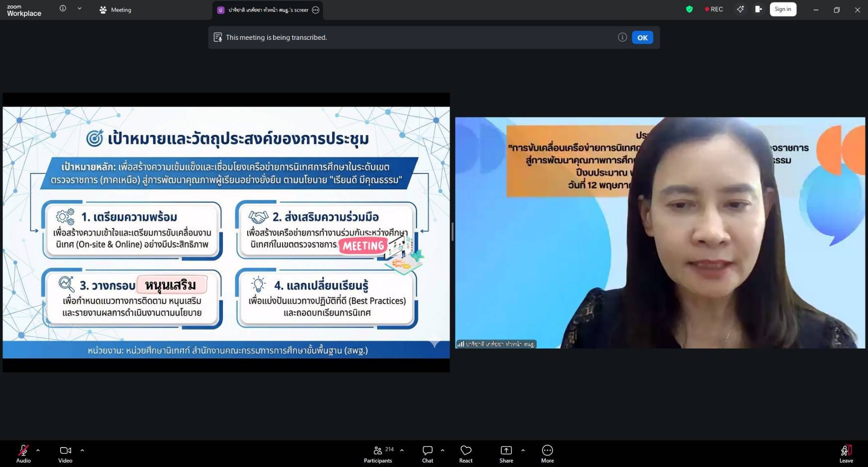Expand audio options caret next to Audio
Viewport: 868px width, 467px height.
[x=38, y=450]
